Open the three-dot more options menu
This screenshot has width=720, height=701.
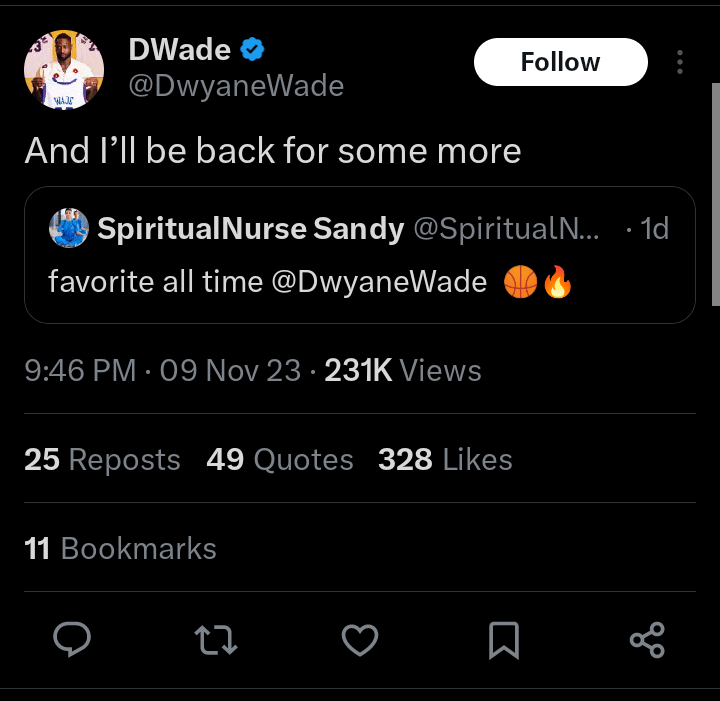679,62
